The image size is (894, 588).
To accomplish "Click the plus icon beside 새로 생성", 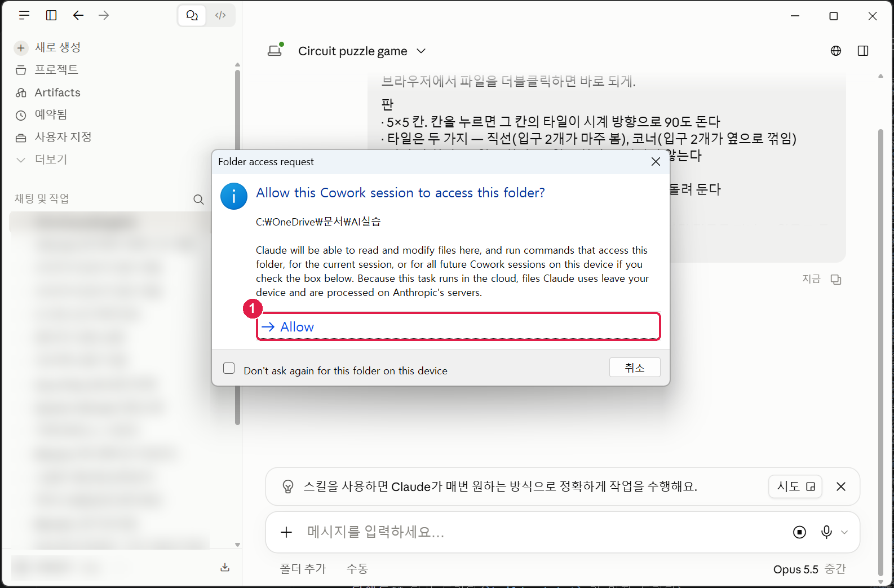I will [21, 48].
